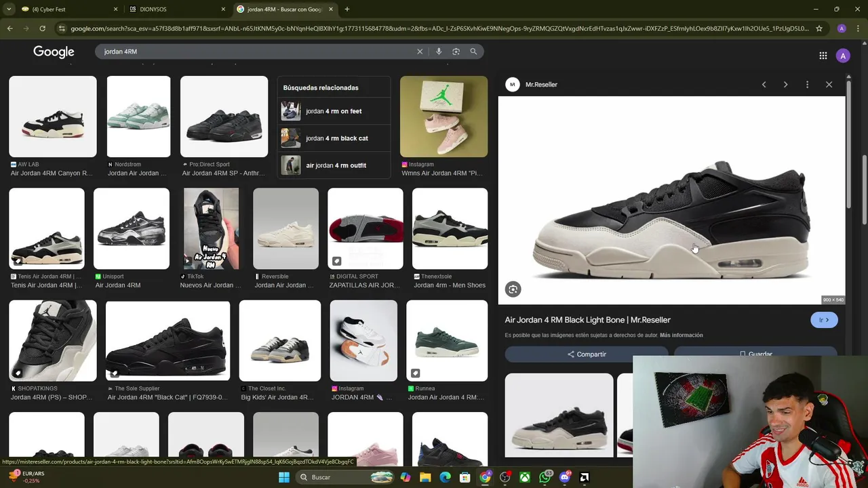The image size is (868, 488).
Task: Open Mr.Reseller source link in panel header
Action: 541,85
